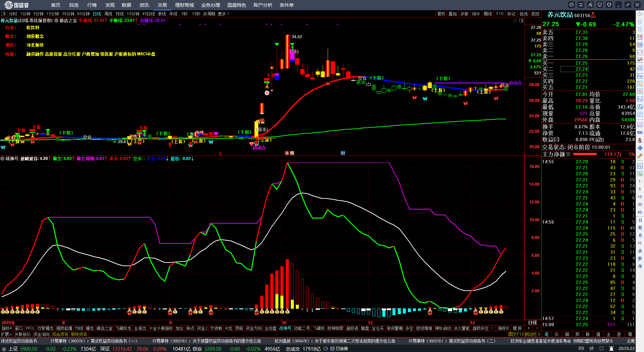Click the screen layout icon in title bar
This screenshot has width=644, height=352.
tap(600, 5)
